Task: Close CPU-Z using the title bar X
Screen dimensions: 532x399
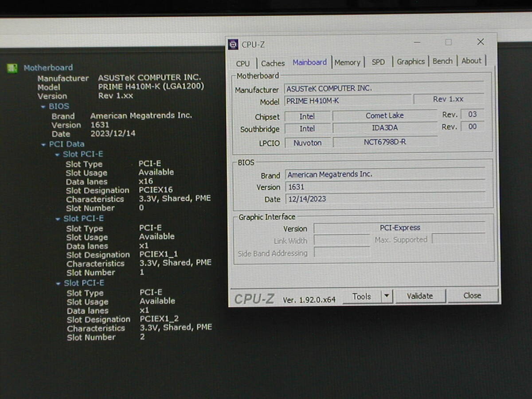Action: (481, 42)
